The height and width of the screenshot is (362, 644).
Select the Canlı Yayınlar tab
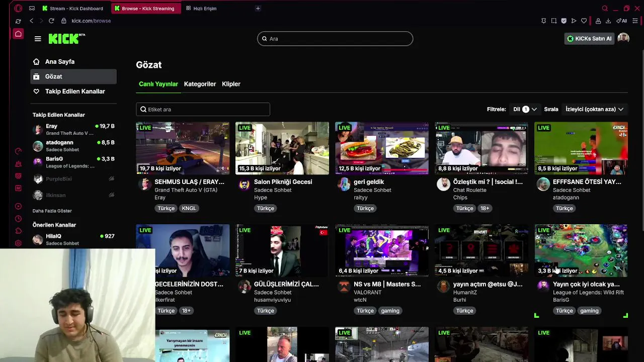tap(158, 84)
